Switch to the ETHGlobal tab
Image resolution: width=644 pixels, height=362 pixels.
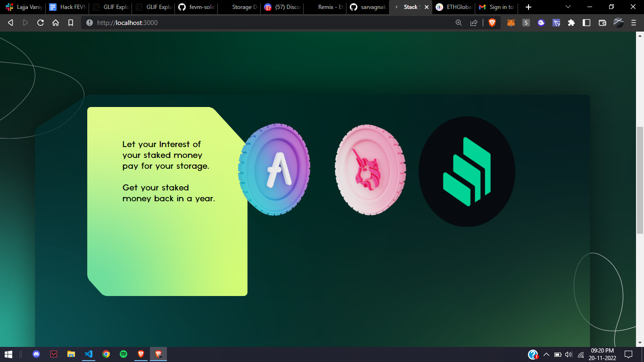(x=454, y=7)
